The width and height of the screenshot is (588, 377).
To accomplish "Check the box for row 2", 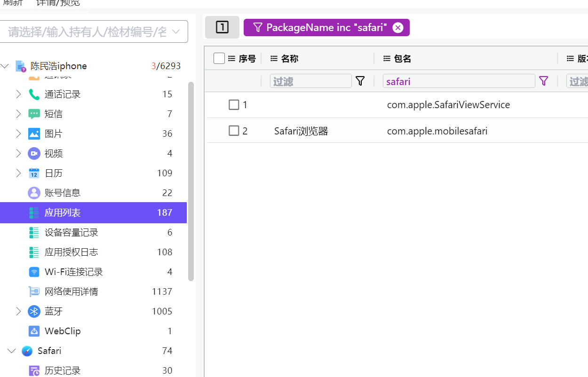I will (234, 131).
